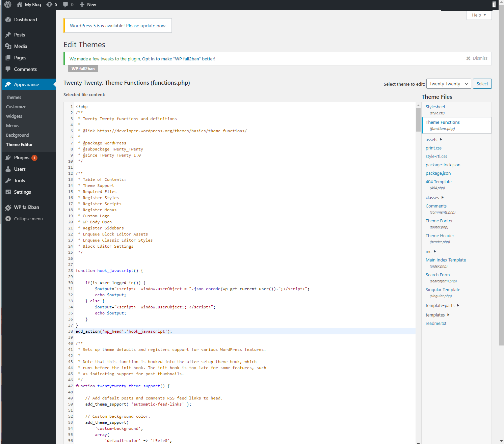
Task: Open Customize submenu item
Action: point(16,107)
